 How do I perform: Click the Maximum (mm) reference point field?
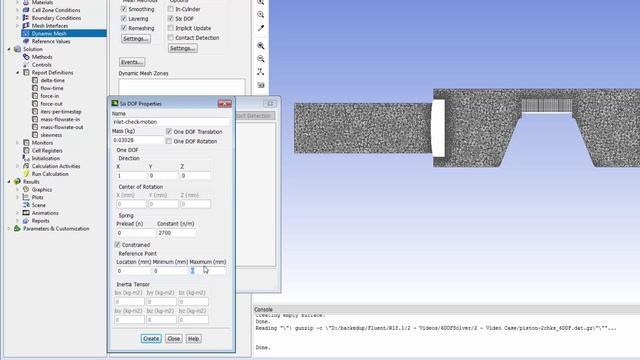(x=207, y=271)
